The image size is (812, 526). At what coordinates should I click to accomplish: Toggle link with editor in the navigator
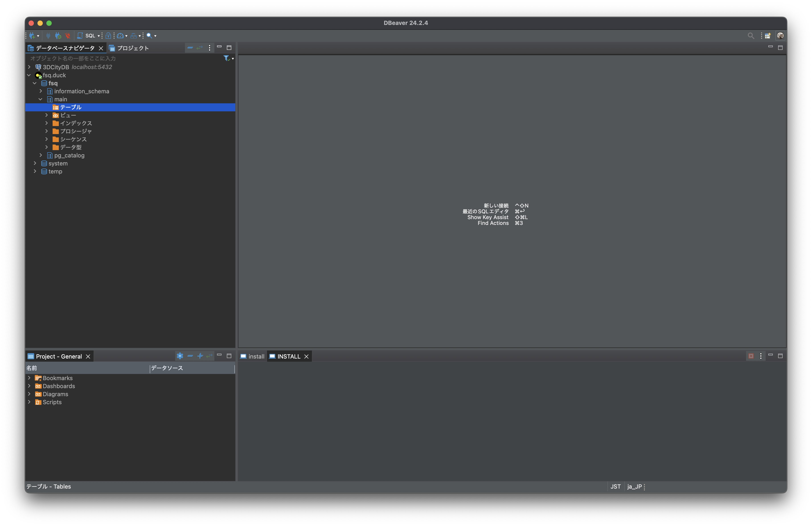(x=200, y=48)
